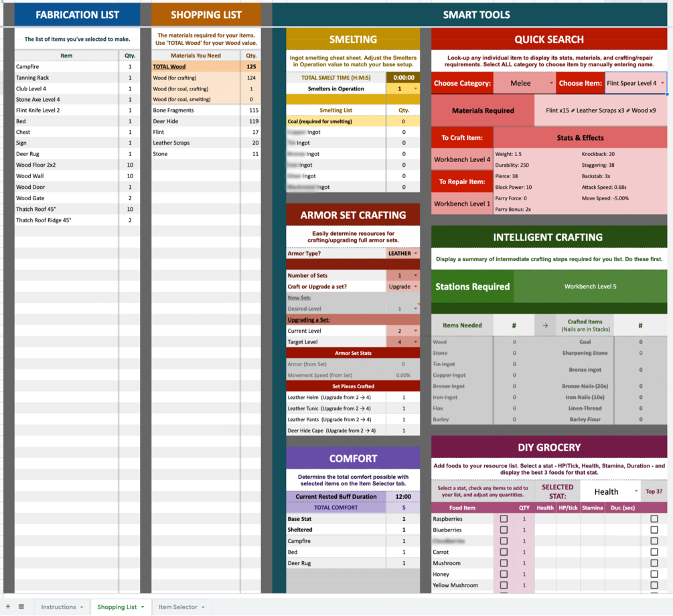Select the Thatch Roof Ridge 45° cell
This screenshot has height=616, width=673.
point(66,220)
